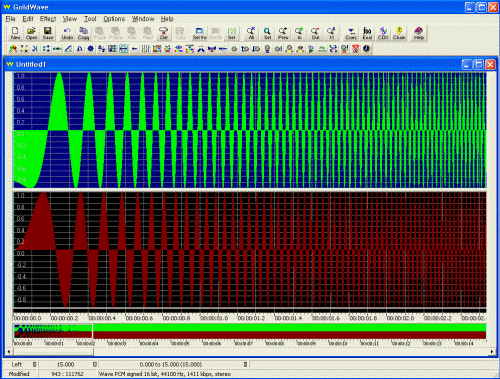Image resolution: width=500 pixels, height=379 pixels.
Task: Open the File menu
Action: pyautogui.click(x=10, y=19)
